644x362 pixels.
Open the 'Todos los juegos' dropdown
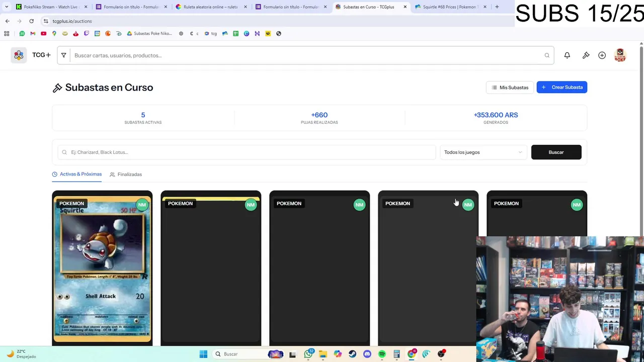pyautogui.click(x=483, y=152)
